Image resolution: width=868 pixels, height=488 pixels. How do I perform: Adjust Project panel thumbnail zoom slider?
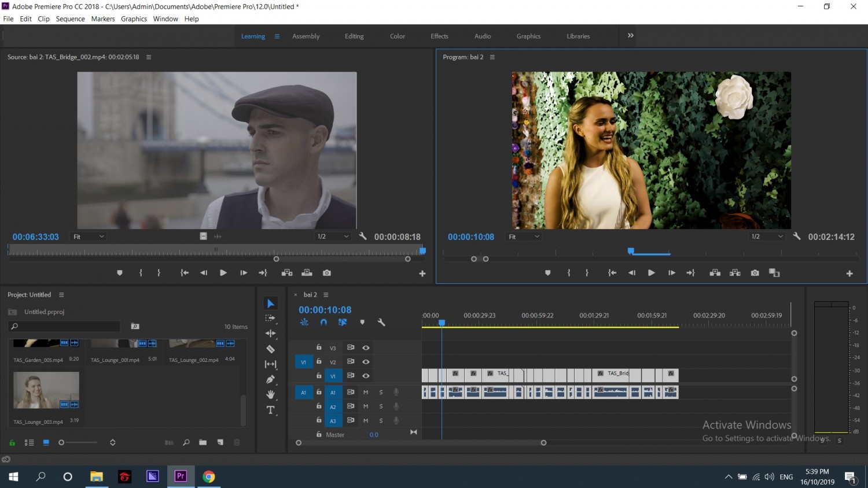(78, 442)
